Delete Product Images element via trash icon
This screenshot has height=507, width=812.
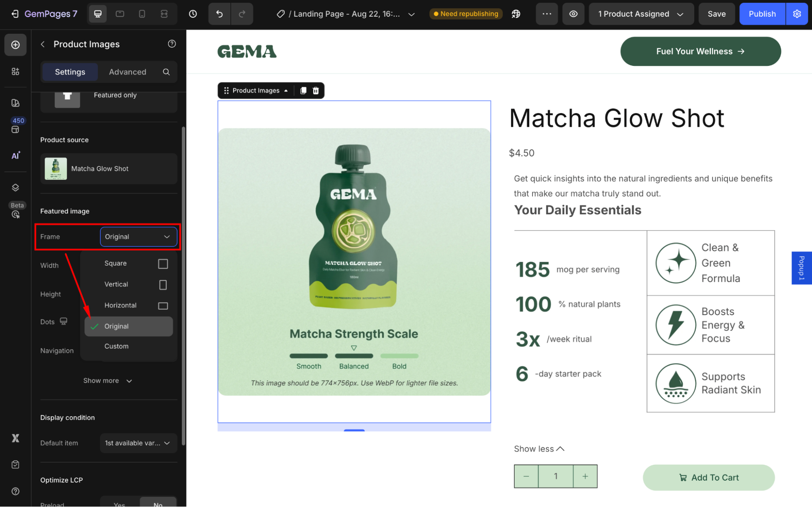pos(316,90)
